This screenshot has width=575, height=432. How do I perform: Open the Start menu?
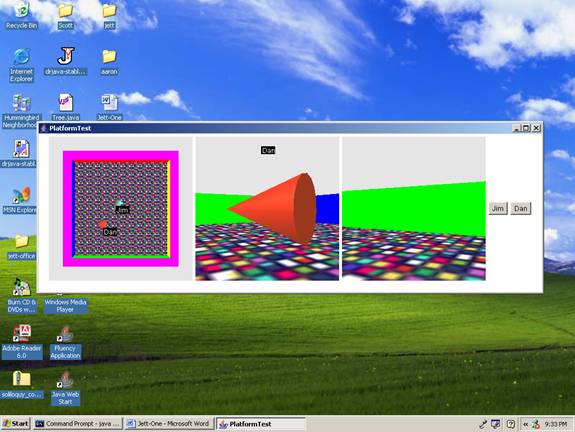coord(15,424)
